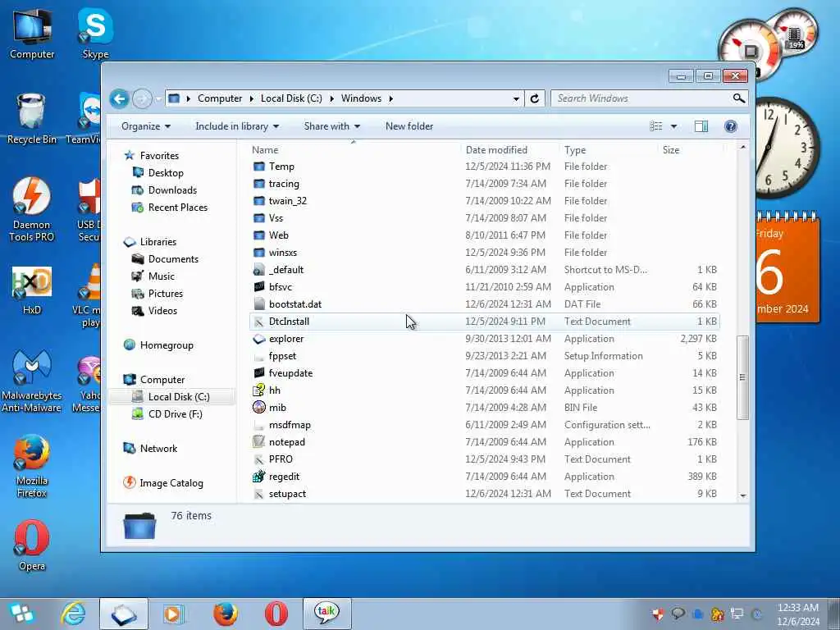Click the file list scrollbar thumb
This screenshot has width=840, height=630.
tap(742, 377)
